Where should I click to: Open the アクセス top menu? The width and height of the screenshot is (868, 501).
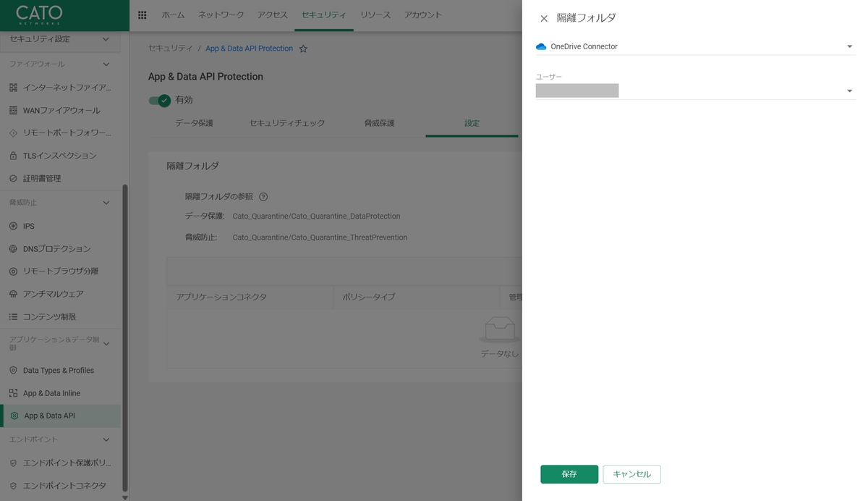pyautogui.click(x=273, y=15)
